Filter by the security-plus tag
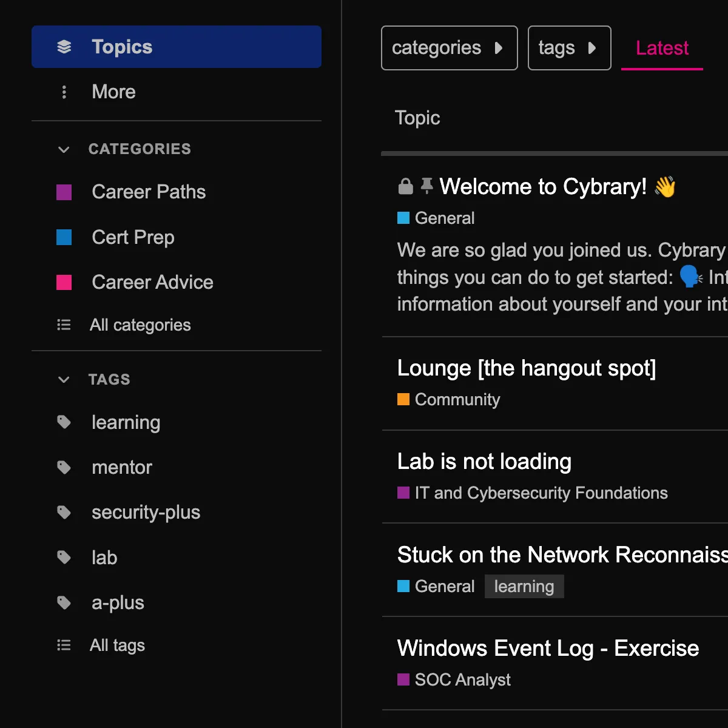 [x=177, y=513]
